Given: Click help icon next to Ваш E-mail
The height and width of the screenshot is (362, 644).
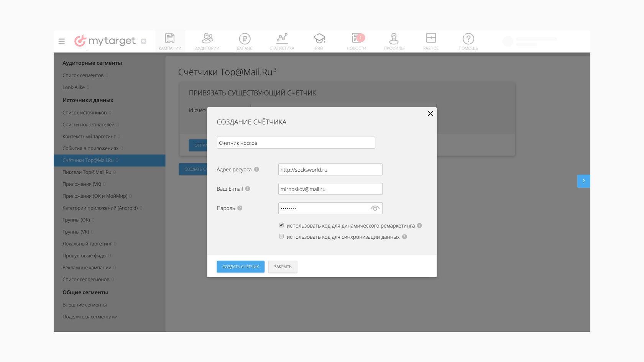Looking at the screenshot, I should [248, 188].
